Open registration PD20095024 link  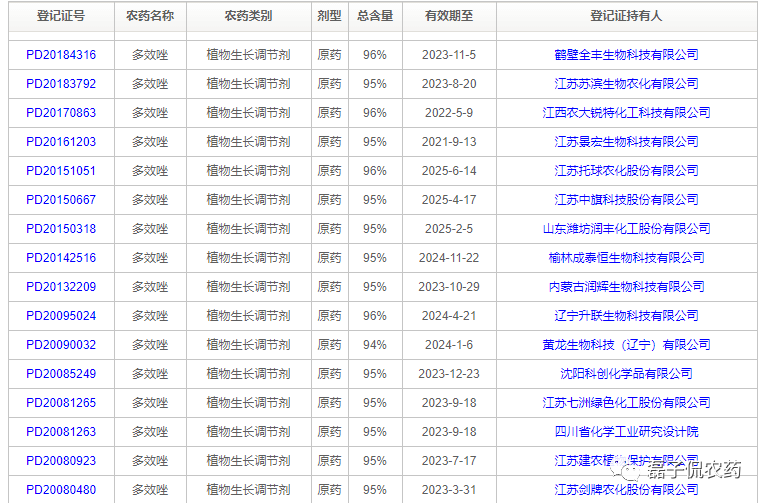pyautogui.click(x=61, y=316)
